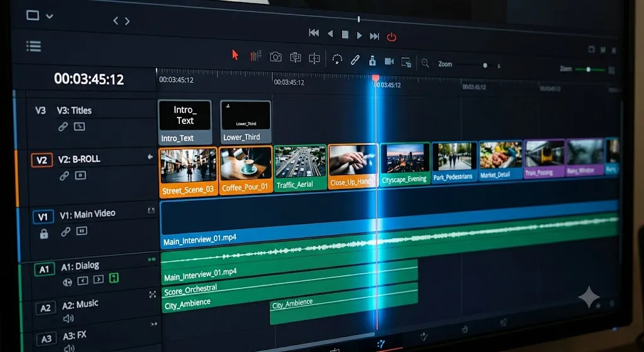Toggle the padlock on V1: Main Video
The image size is (644, 352).
pos(44,234)
